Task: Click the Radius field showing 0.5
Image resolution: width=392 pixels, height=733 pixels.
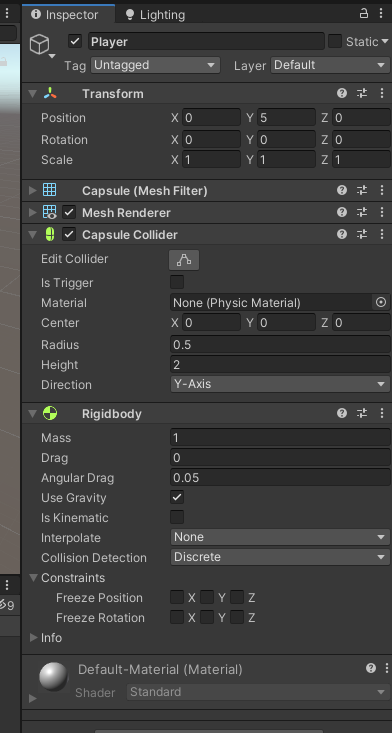Action: pos(280,345)
